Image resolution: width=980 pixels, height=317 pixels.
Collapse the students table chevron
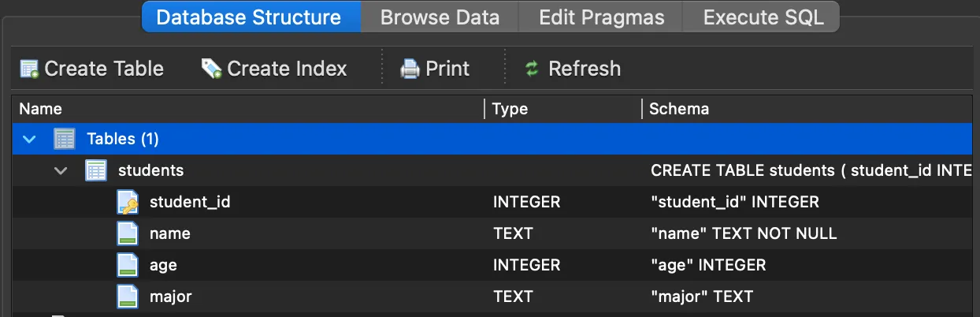tap(61, 170)
